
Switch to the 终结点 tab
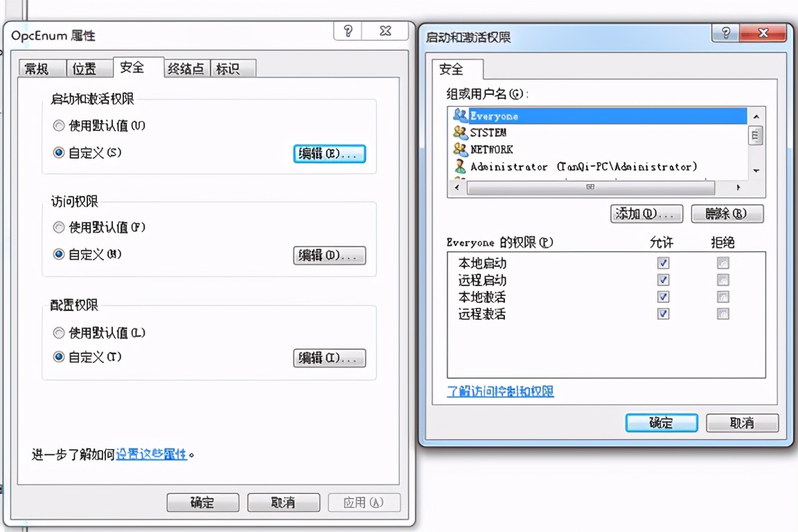(x=185, y=68)
